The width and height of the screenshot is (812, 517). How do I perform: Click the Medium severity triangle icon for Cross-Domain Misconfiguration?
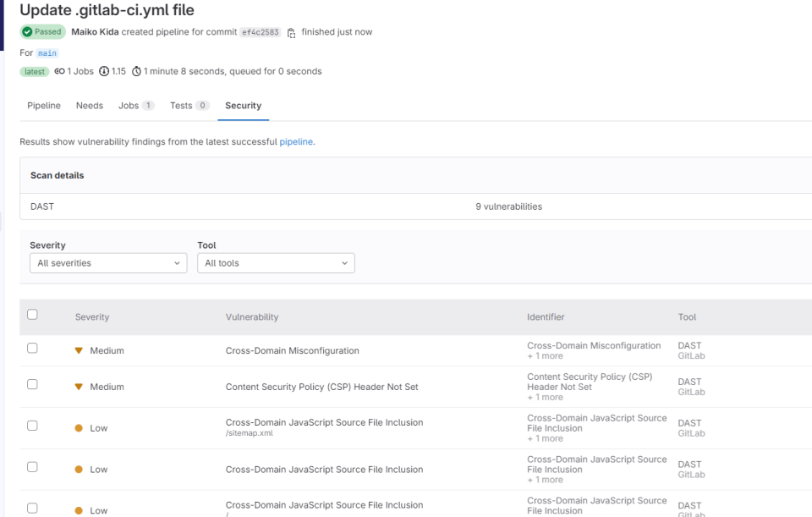(79, 350)
